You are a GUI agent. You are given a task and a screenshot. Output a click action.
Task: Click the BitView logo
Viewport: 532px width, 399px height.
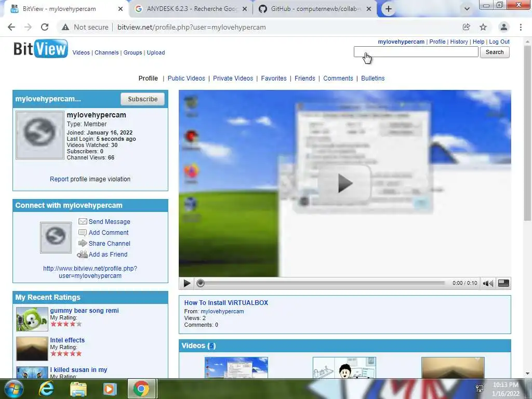[x=41, y=49]
